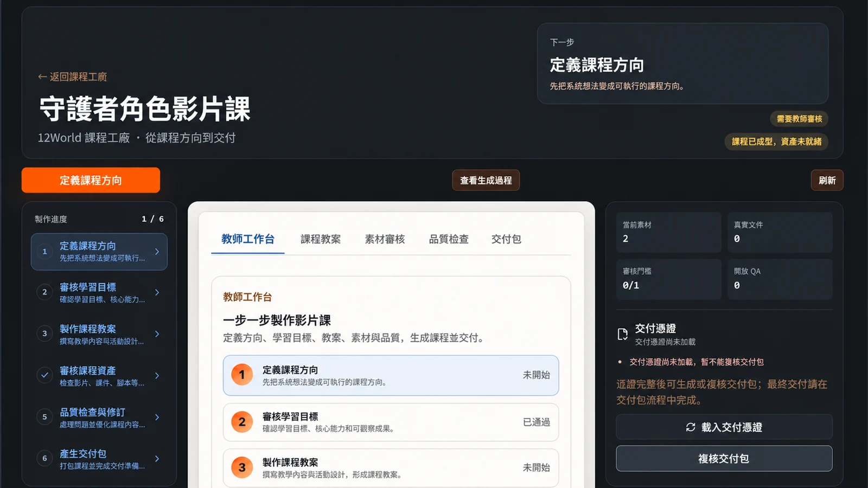Click the checkmark circle of 審核課程資產
The height and width of the screenshot is (488, 868).
(x=44, y=375)
